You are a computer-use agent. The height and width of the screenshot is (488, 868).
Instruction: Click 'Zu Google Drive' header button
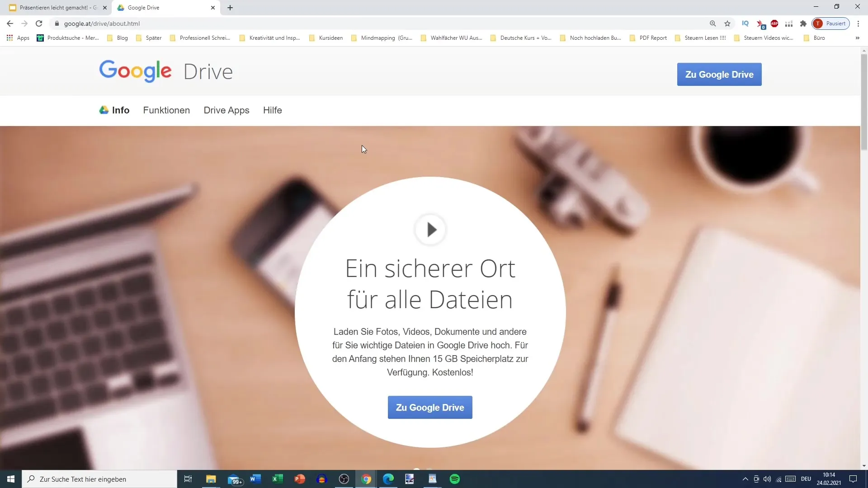point(720,74)
